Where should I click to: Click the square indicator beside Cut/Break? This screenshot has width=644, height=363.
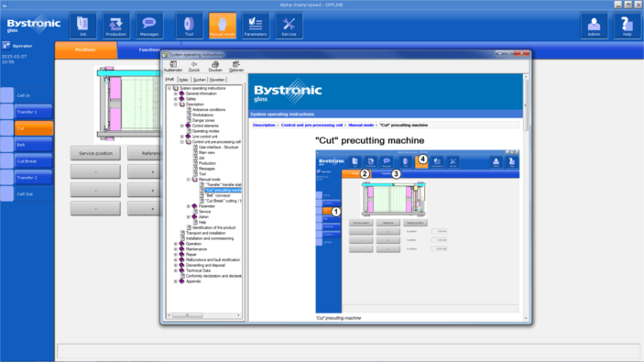(x=6, y=161)
